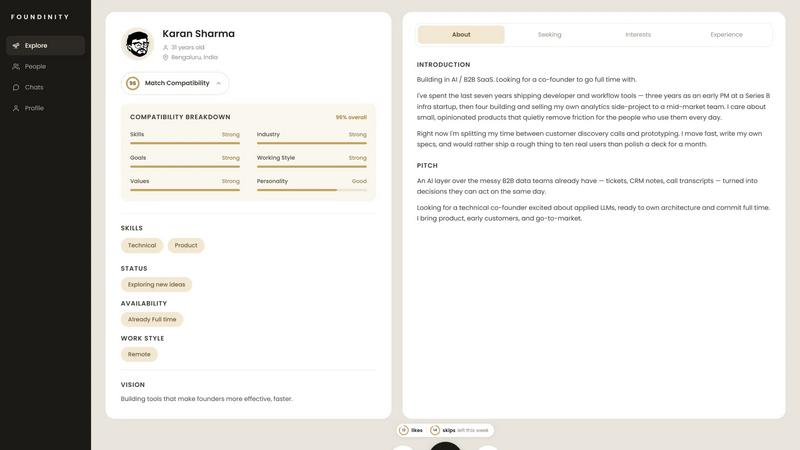The image size is (800, 450).
Task: Click the Industry compatibility bar
Action: click(312, 143)
